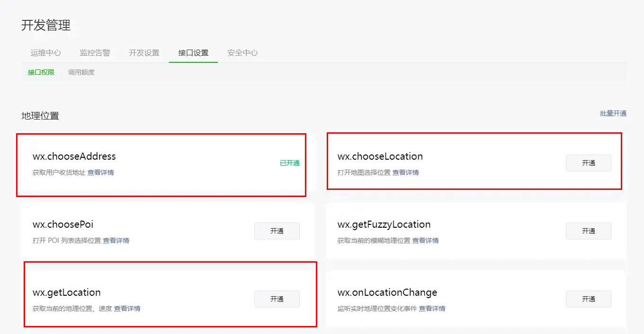View details link under wx.chooseLocation

click(x=406, y=172)
